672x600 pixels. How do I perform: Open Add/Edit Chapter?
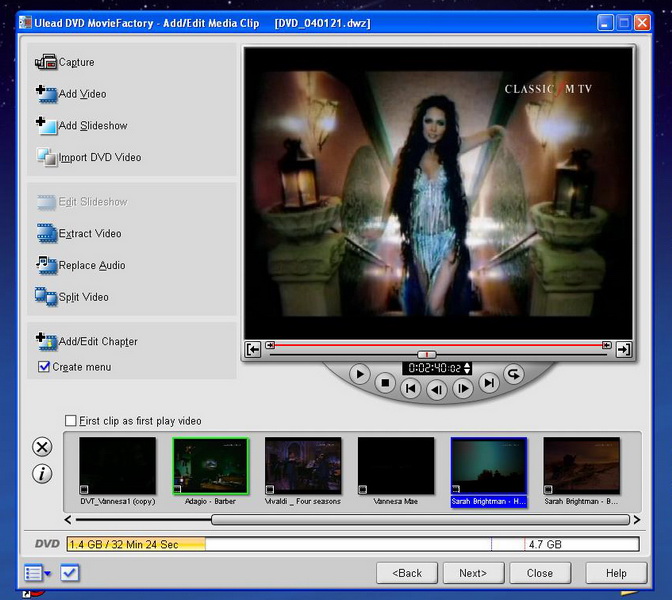pyautogui.click(x=87, y=342)
